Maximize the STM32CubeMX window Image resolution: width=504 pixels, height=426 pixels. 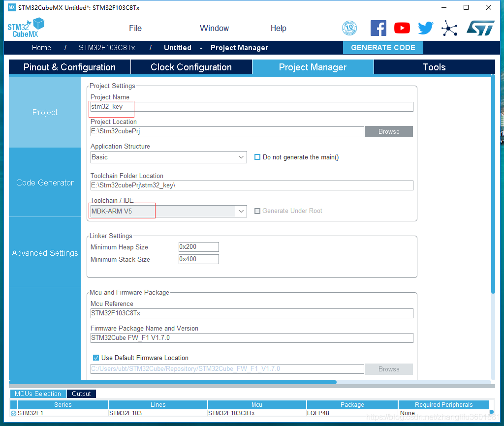click(x=466, y=7)
